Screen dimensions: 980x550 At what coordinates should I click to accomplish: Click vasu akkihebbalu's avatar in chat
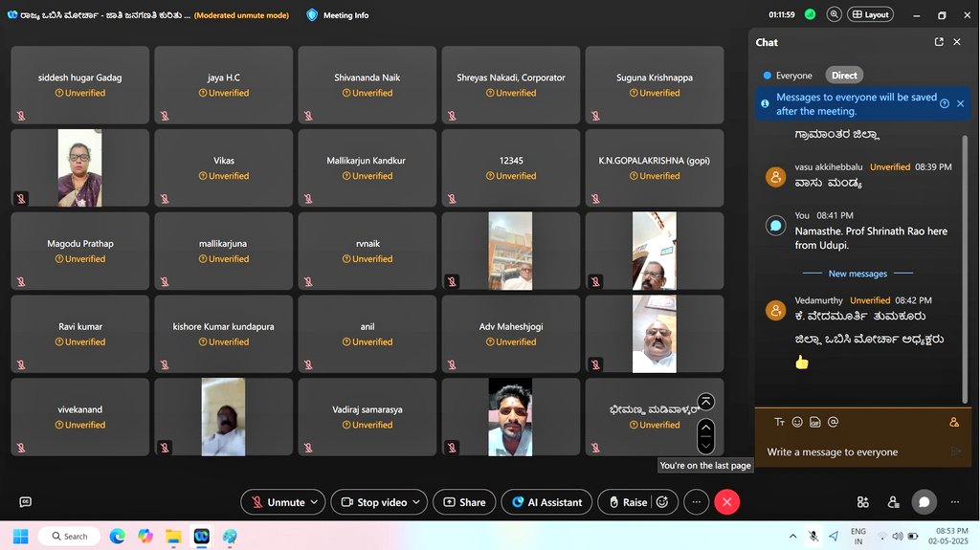[x=775, y=177]
